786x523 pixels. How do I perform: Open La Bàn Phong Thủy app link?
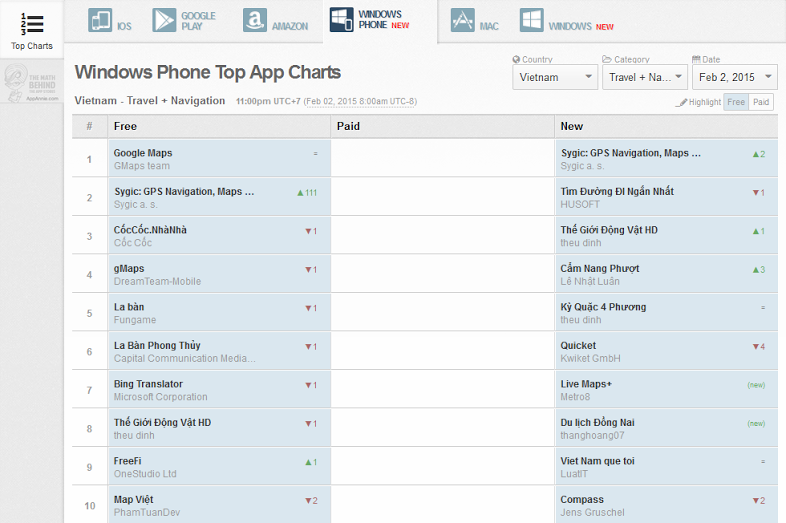(x=157, y=345)
